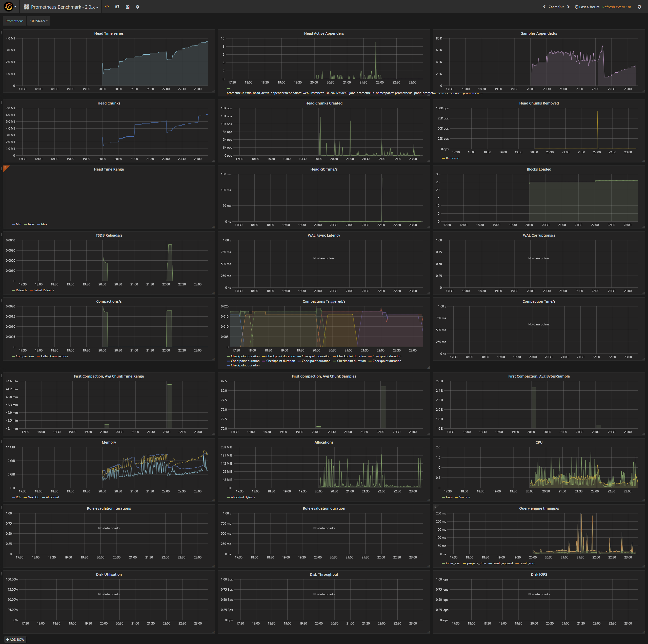Click the ADD ROW button
This screenshot has height=644, width=648.
15,640
